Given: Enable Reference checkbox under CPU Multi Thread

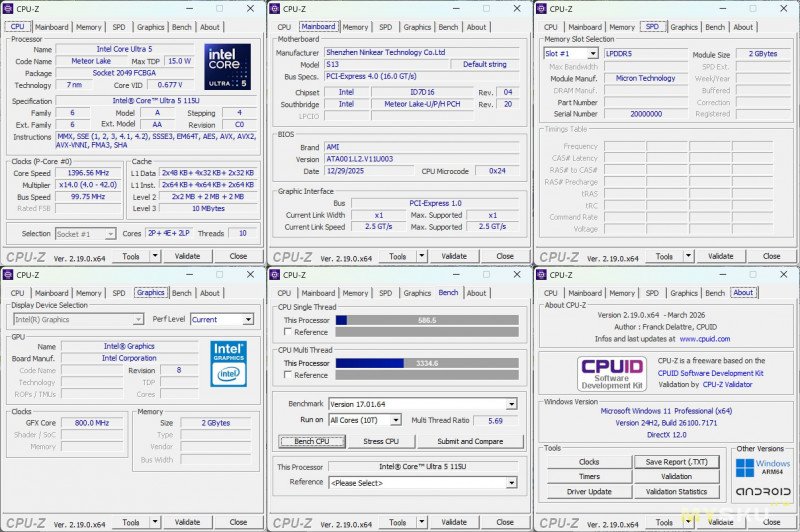Looking at the screenshot, I should coord(287,375).
